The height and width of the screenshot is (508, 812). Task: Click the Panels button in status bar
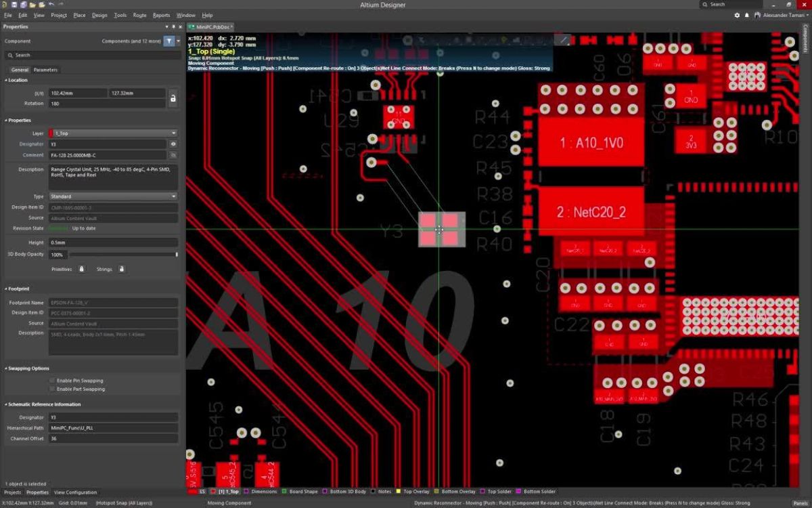pyautogui.click(x=800, y=503)
